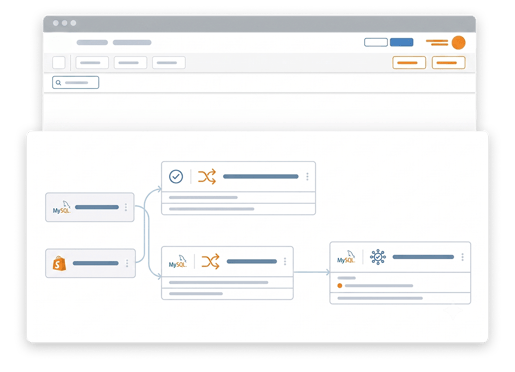Screen dimensions: 515x372
Task: Open the three-dot menu on the lower middle card
Action: point(285,261)
